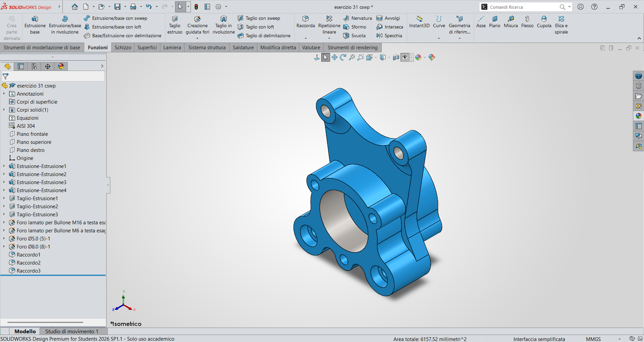Select the Interseca tool
Screen dimensions: 644x342
(x=390, y=27)
